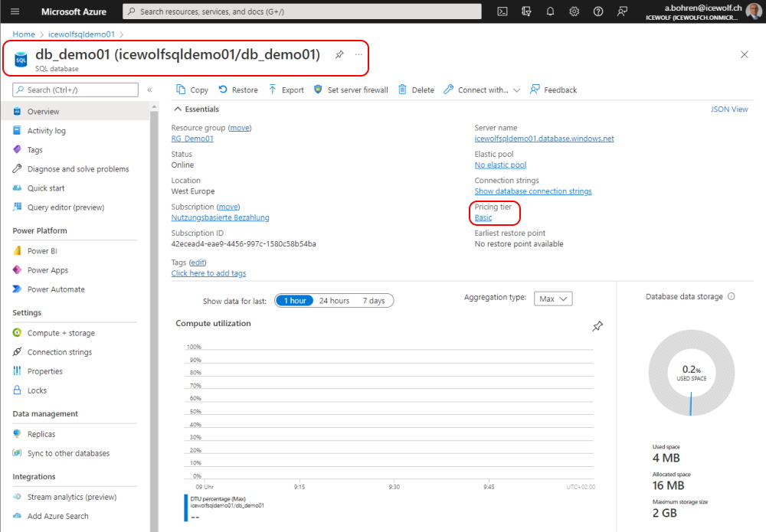Click Delete in the toolbar
This screenshot has height=532, width=766.
point(416,90)
